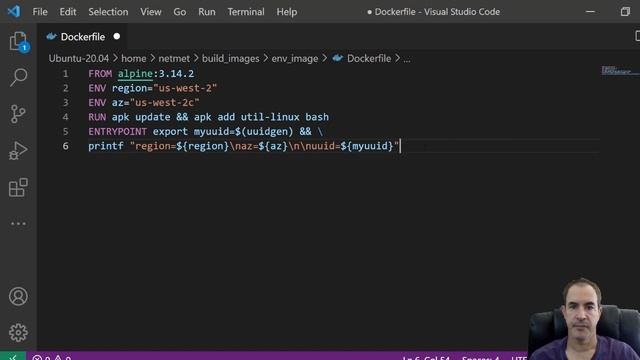Image resolution: width=640 pixels, height=360 pixels.
Task: Click util-linux text on line 4
Action: pyautogui.click(x=270, y=117)
